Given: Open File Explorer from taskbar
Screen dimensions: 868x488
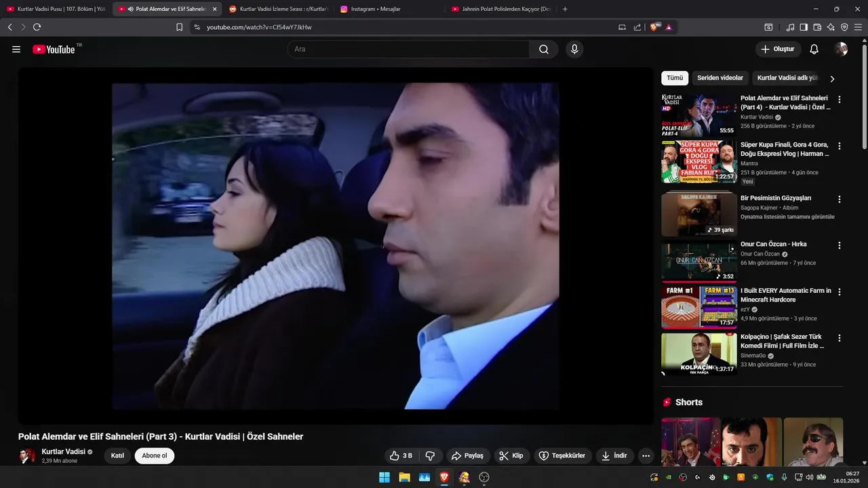Looking at the screenshot, I should click(404, 477).
